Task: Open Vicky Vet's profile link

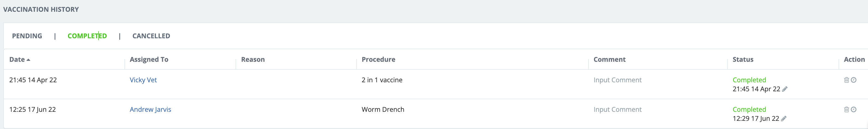Action: point(143,80)
